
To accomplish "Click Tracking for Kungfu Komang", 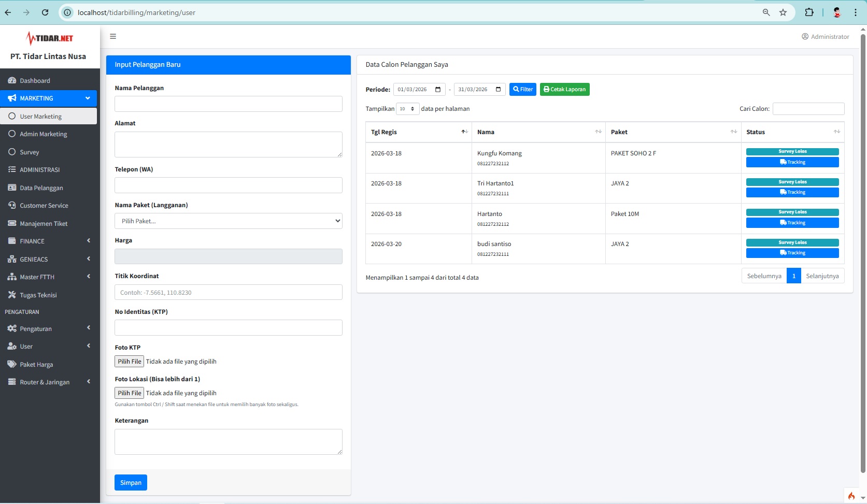I will click(792, 162).
